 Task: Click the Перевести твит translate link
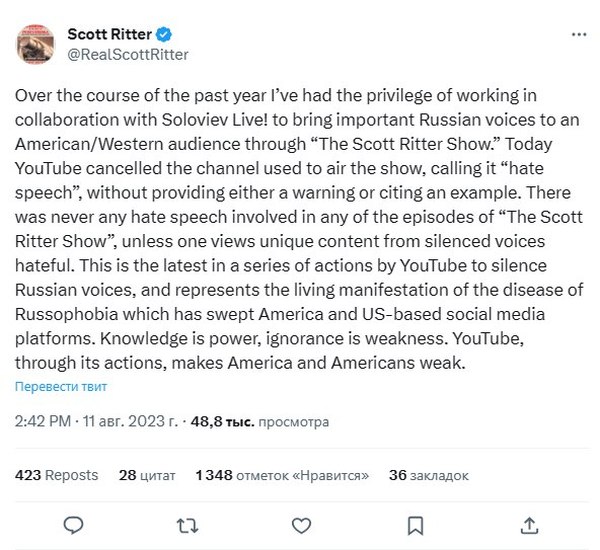61,386
